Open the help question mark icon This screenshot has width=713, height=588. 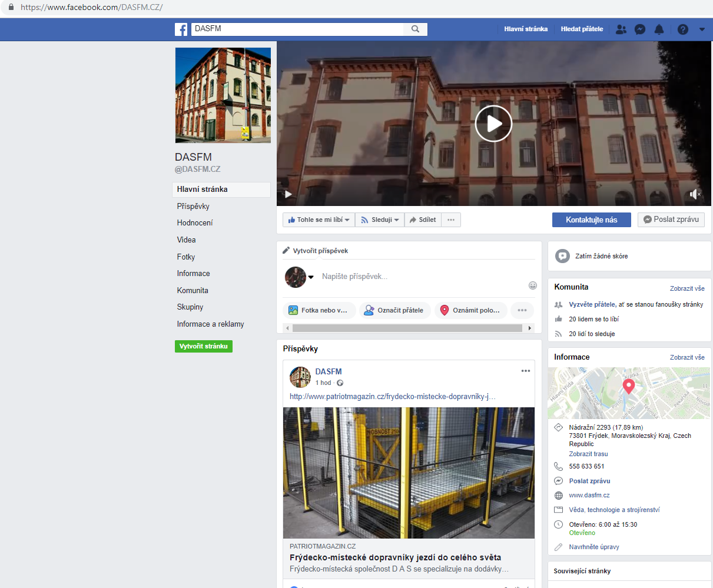(x=682, y=29)
